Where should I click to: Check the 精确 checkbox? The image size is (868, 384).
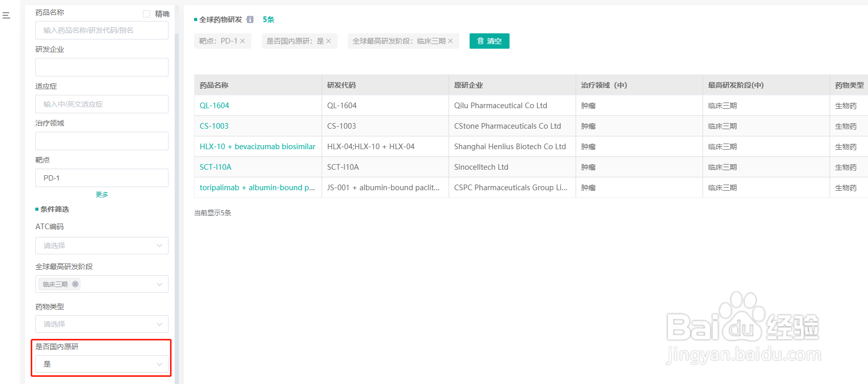tap(146, 14)
